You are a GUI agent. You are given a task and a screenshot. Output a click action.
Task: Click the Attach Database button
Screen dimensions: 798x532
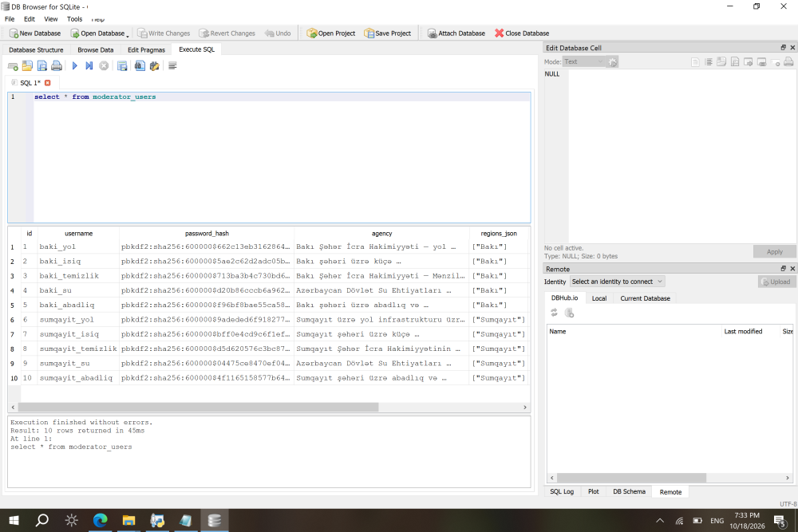tap(456, 33)
